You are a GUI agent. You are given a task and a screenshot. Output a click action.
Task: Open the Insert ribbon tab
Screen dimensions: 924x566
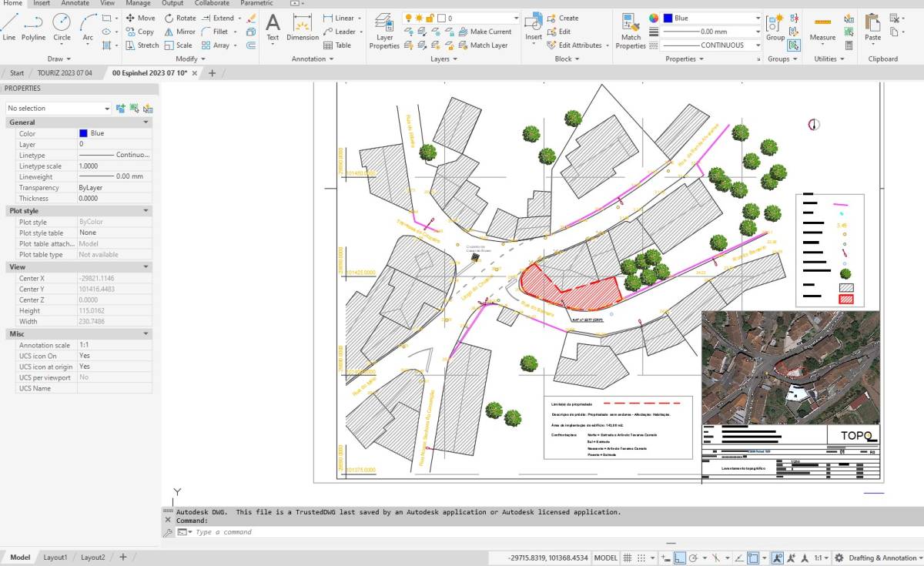pyautogui.click(x=42, y=3)
